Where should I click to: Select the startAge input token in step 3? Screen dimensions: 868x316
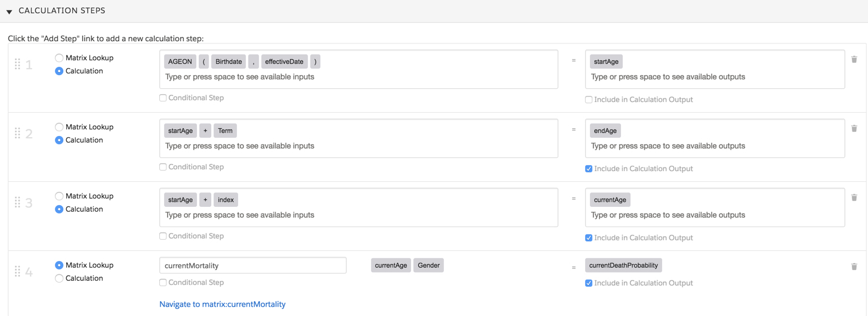point(180,200)
